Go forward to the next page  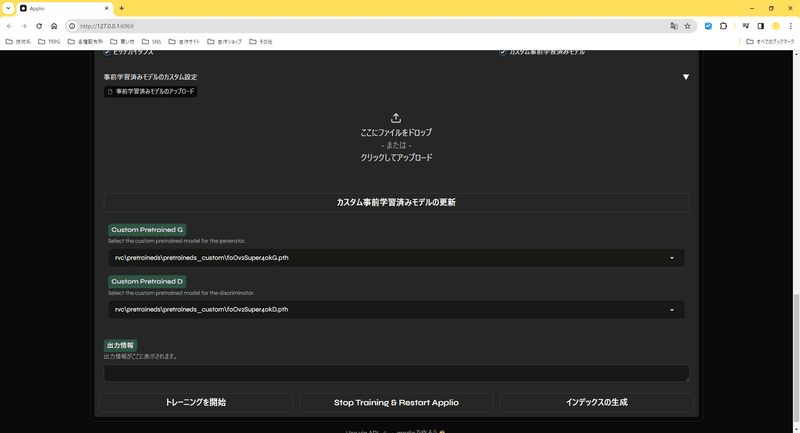[x=24, y=26]
